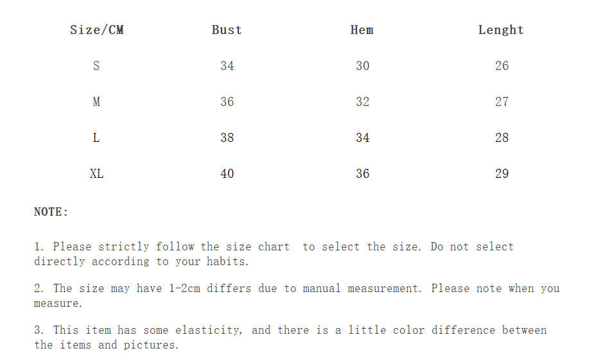Click the Bust column header

pyautogui.click(x=227, y=30)
